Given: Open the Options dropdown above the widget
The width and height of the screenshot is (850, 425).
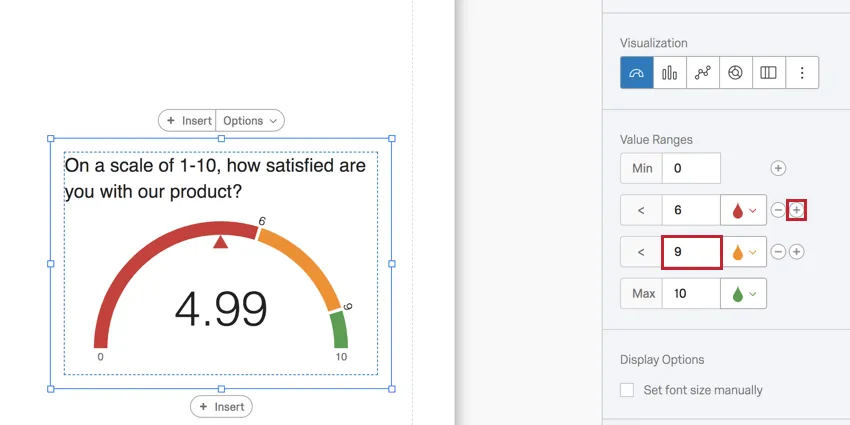Looking at the screenshot, I should point(250,121).
